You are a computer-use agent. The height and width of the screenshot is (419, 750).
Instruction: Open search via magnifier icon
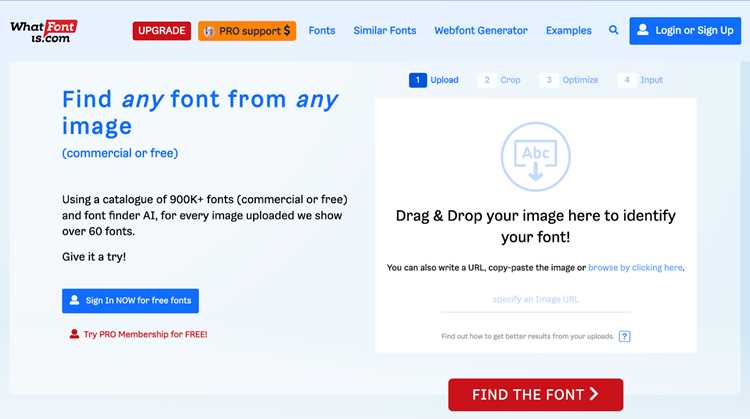pyautogui.click(x=613, y=30)
